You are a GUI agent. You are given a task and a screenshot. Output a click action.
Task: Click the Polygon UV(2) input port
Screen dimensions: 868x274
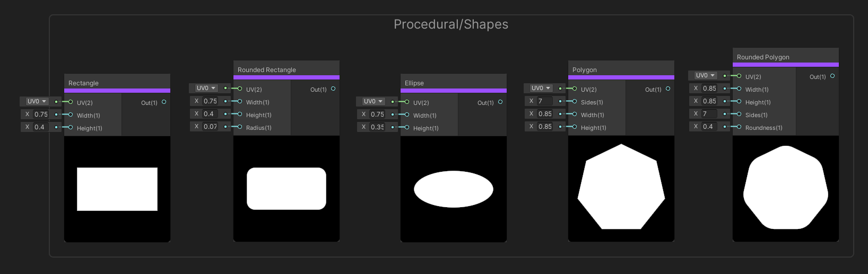575,89
